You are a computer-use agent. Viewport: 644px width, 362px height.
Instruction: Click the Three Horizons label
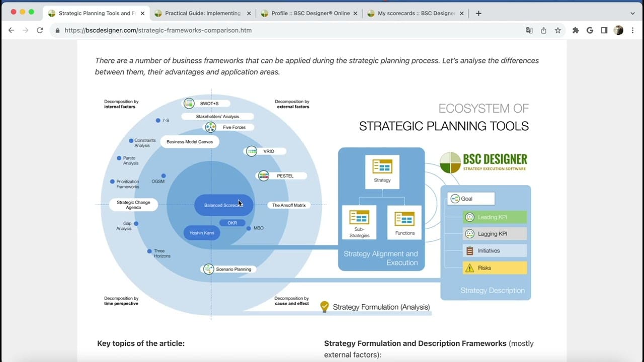pos(162,253)
